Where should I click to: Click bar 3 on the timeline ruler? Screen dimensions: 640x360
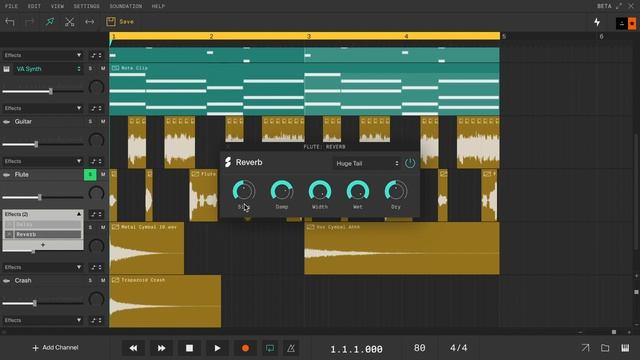click(309, 36)
